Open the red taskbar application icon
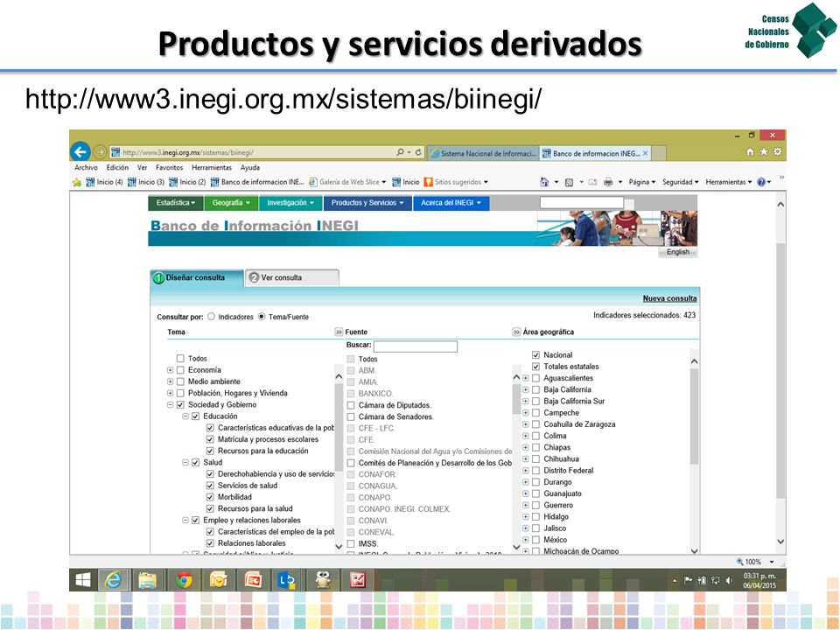 tap(358, 579)
